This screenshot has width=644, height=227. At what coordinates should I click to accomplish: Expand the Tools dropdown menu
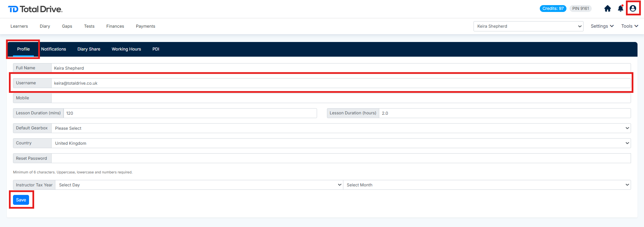(x=630, y=26)
